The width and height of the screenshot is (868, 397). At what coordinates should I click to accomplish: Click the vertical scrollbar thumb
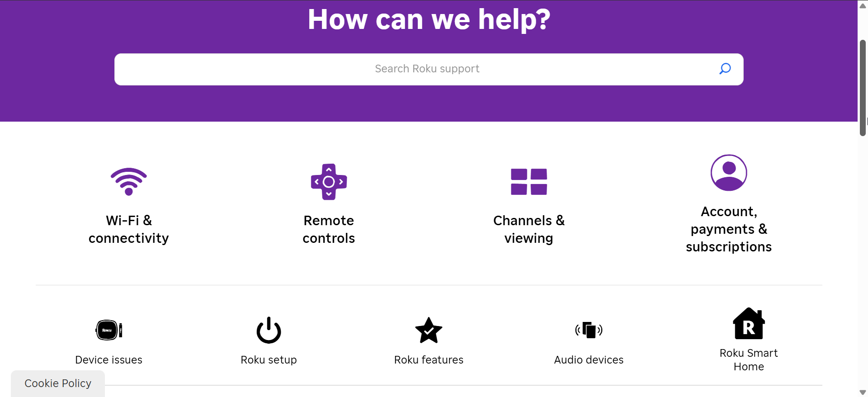[863, 88]
